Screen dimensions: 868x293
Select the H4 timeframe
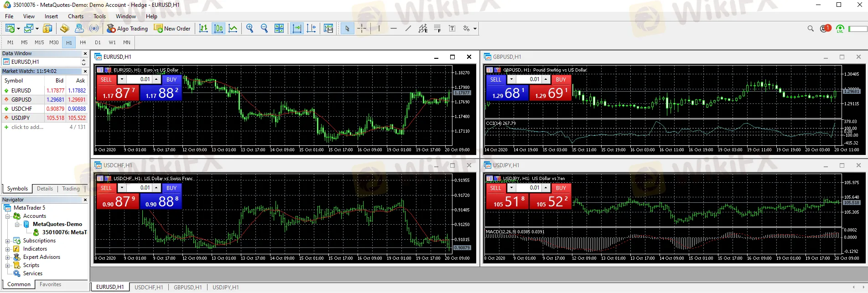83,42
